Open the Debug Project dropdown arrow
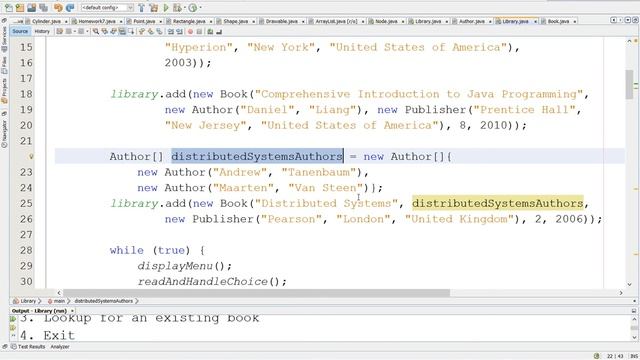Screen dimensions: 640x360 184,8
